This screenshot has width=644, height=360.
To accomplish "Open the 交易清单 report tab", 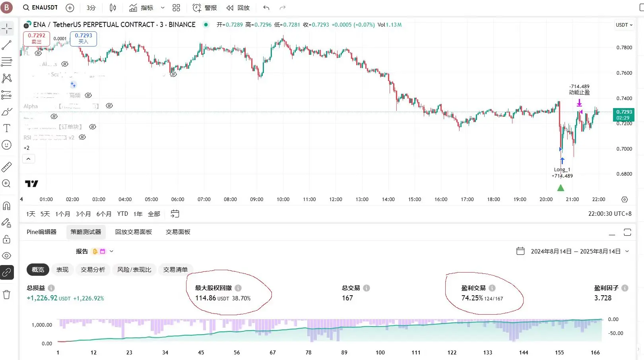I will [175, 269].
